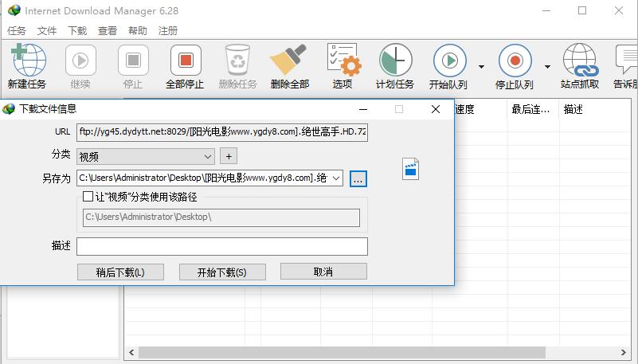Open 计划任务 scheduler clock icon
This screenshot has width=638, height=364.
[x=396, y=61]
